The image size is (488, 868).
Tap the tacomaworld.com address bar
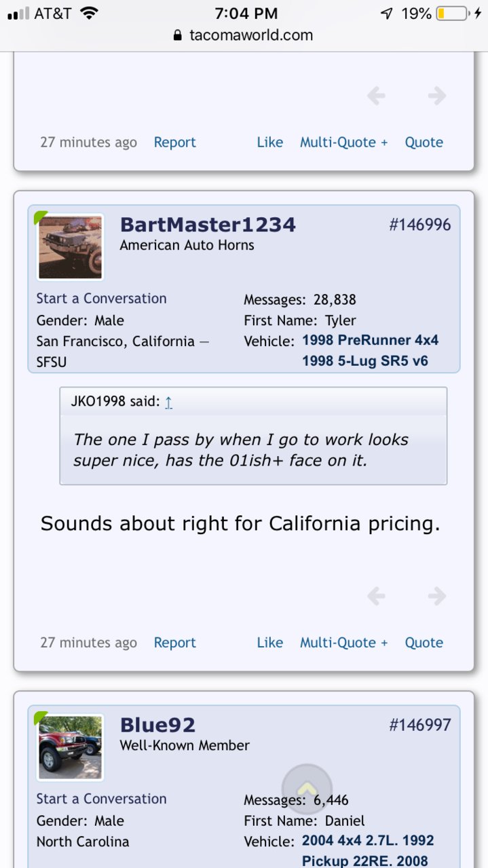pos(244,35)
